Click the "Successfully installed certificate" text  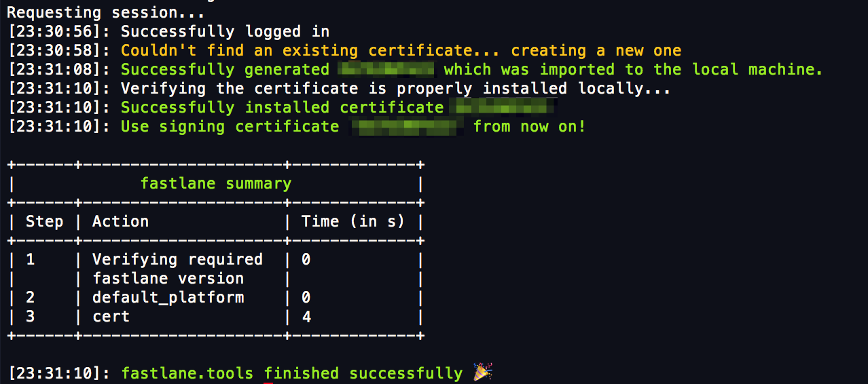point(282,107)
